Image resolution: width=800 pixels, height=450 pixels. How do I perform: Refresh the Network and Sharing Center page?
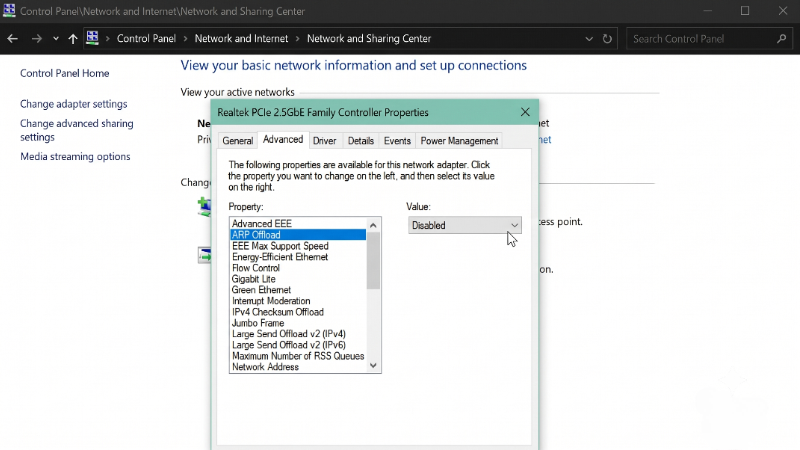click(x=607, y=39)
